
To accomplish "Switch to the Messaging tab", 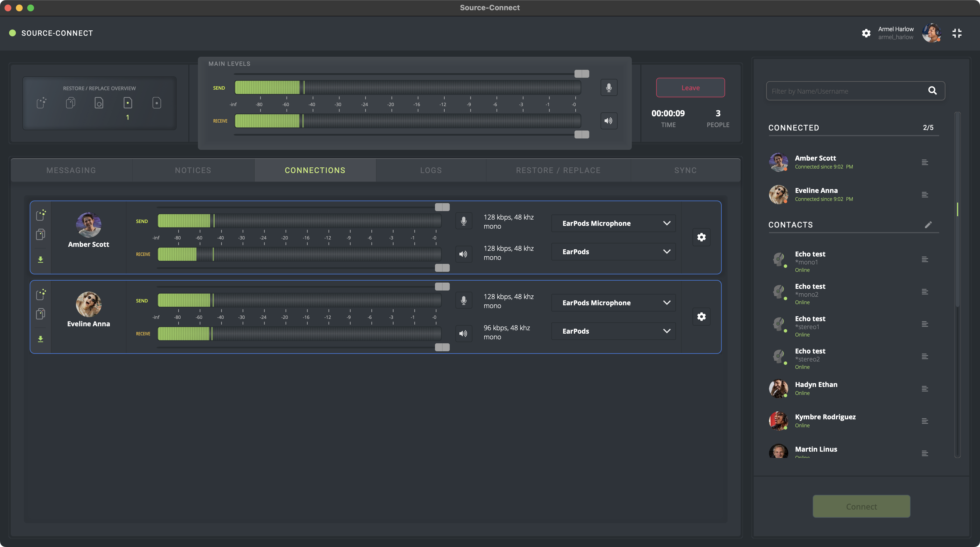I will click(x=71, y=170).
